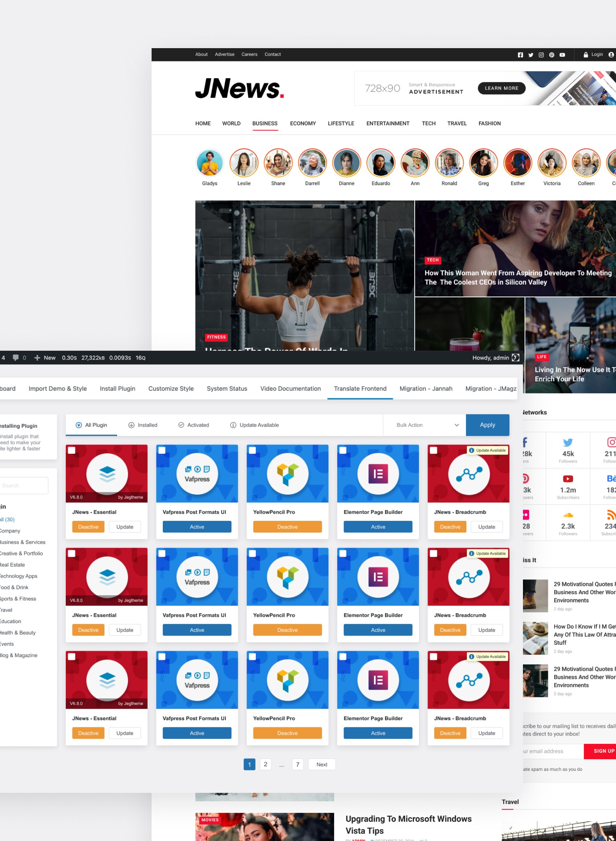The width and height of the screenshot is (616, 841).
Task: Switch to the Install Plugin tab
Action: click(x=118, y=388)
